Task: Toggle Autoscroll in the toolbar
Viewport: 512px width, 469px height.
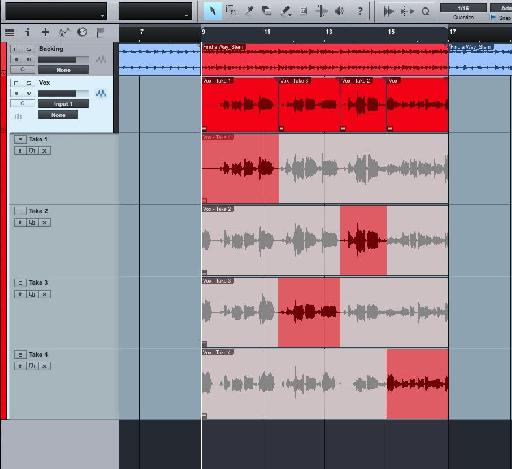Action: (388, 12)
